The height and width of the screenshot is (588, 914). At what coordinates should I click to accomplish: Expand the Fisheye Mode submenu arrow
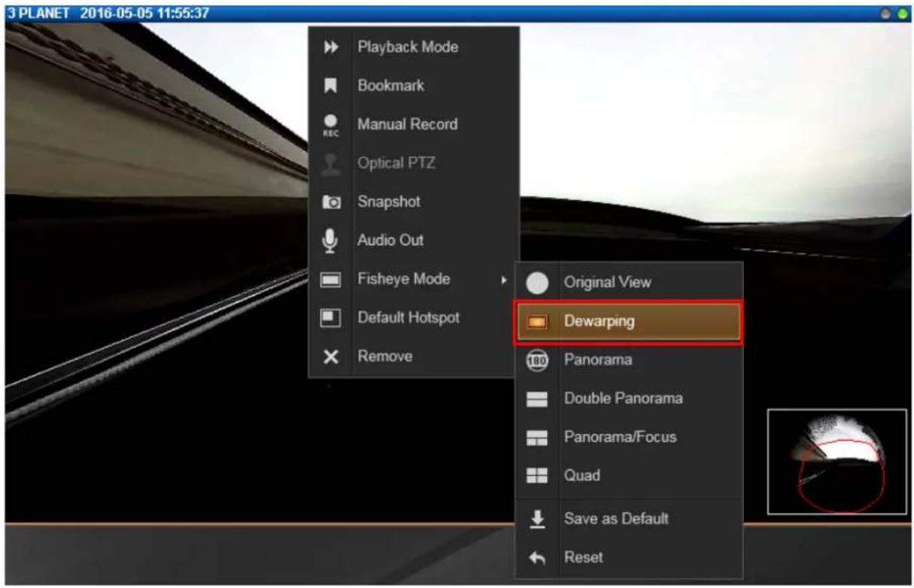503,280
